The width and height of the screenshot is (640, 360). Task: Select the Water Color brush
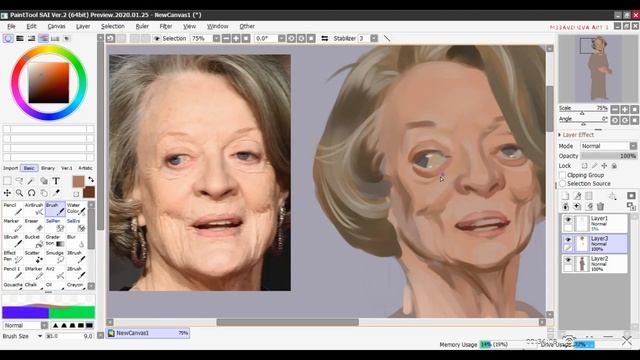[x=76, y=209]
